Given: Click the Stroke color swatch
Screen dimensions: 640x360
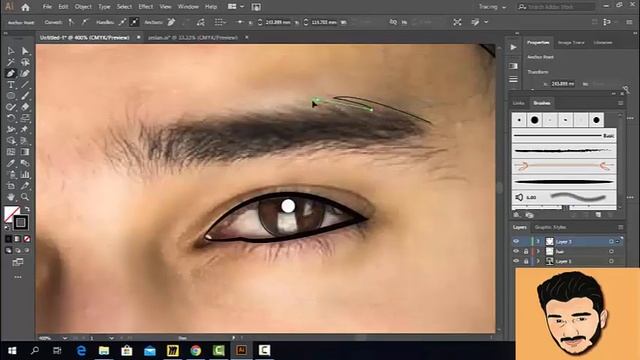Looking at the screenshot, I should click(x=20, y=223).
